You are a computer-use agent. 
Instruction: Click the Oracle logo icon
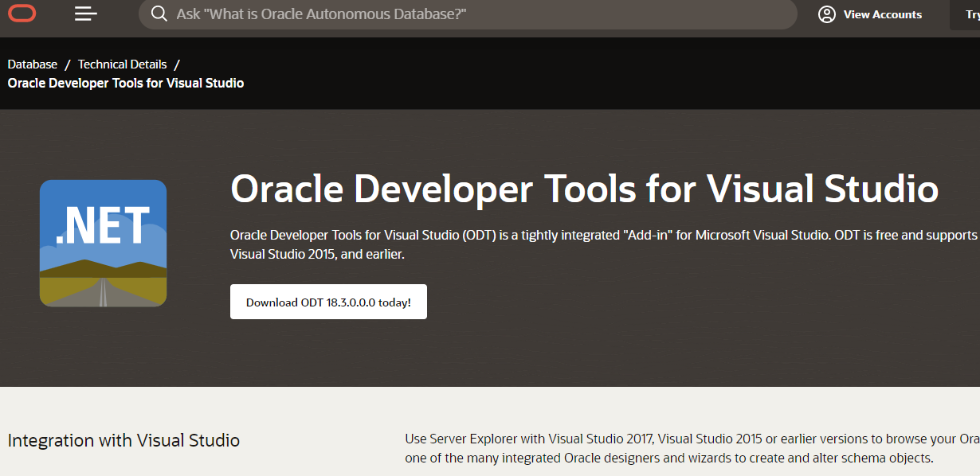[x=22, y=14]
